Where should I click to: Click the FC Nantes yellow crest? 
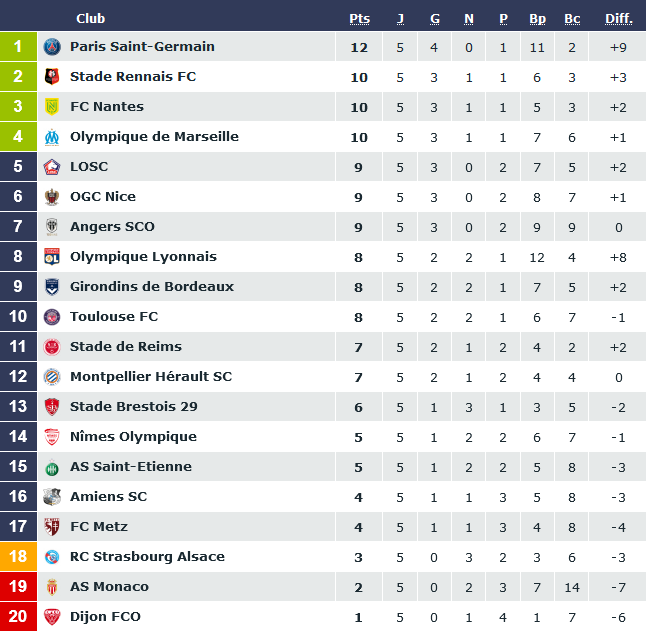tap(52, 107)
